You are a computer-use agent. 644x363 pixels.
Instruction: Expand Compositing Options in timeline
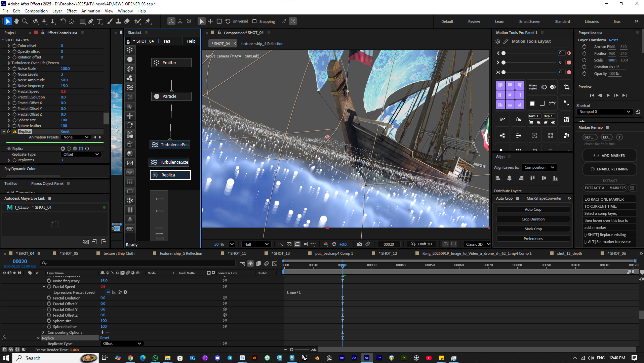[x=43, y=332]
